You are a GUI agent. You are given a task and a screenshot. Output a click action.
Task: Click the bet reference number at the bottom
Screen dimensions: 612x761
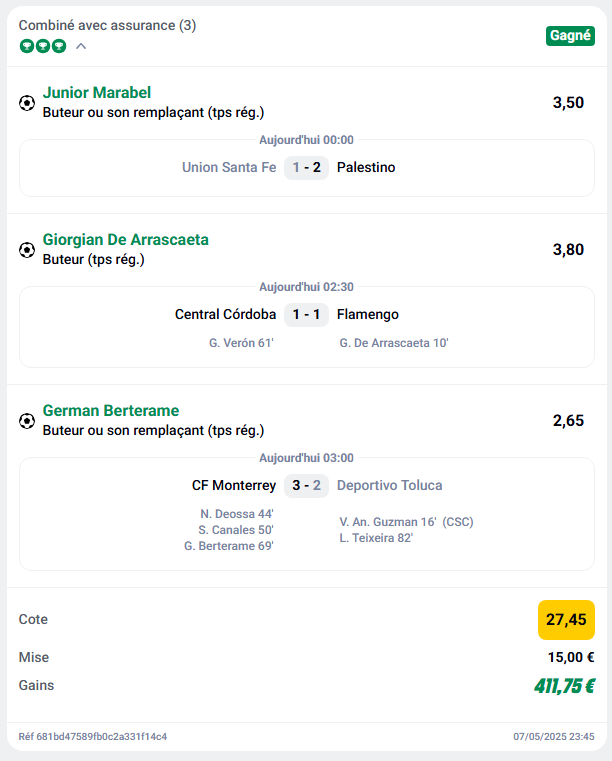93,736
